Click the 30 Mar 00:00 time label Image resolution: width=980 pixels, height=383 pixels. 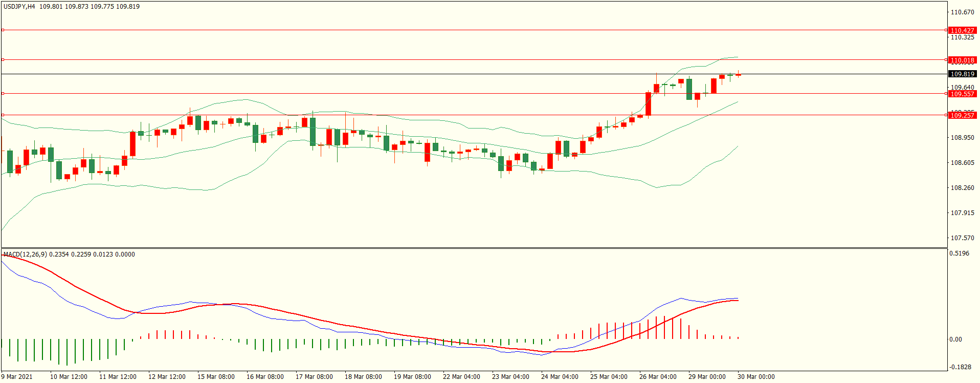click(756, 377)
